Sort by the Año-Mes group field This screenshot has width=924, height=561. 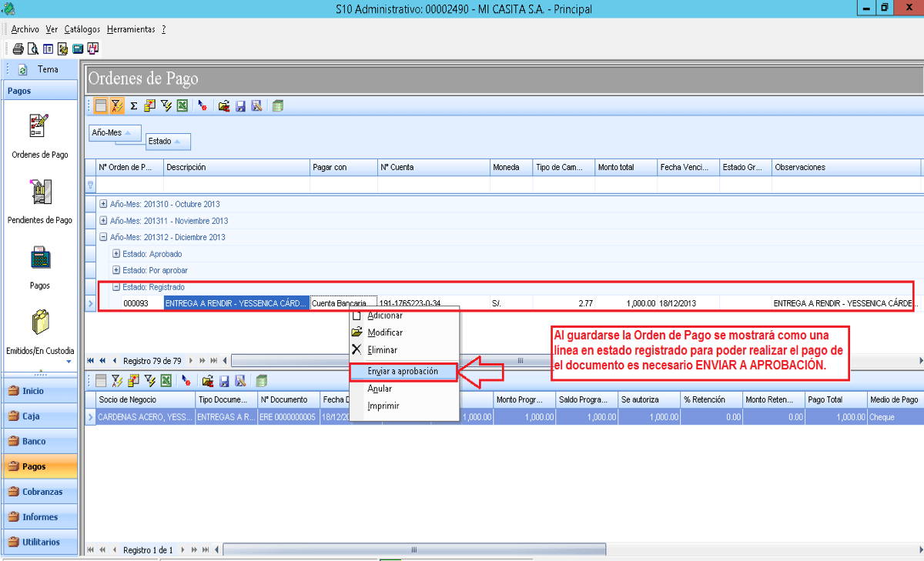[115, 133]
